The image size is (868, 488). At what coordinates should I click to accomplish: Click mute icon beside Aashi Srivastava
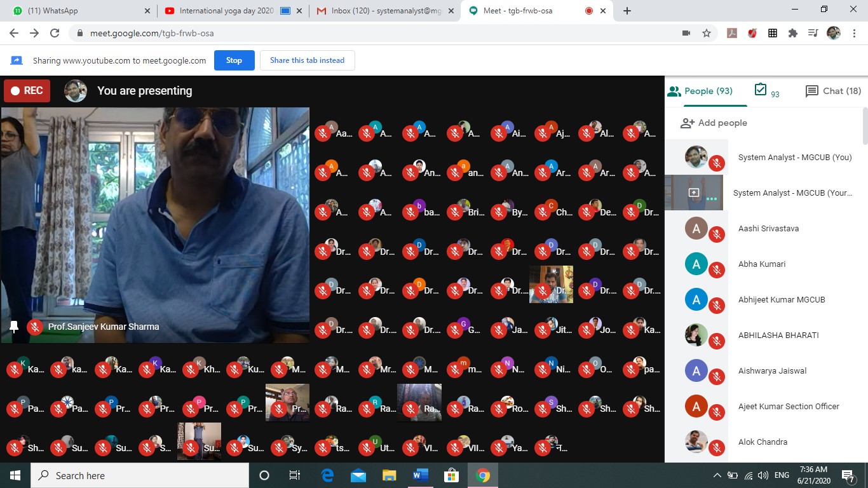coord(717,234)
